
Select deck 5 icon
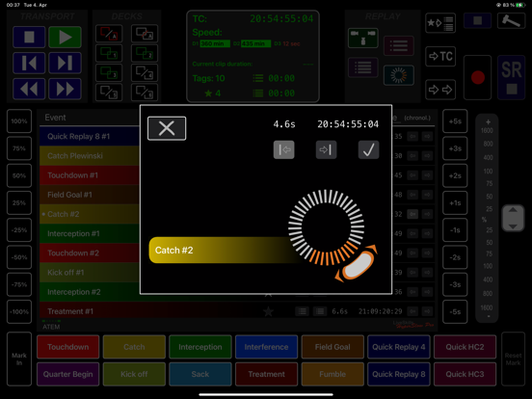click(x=109, y=92)
